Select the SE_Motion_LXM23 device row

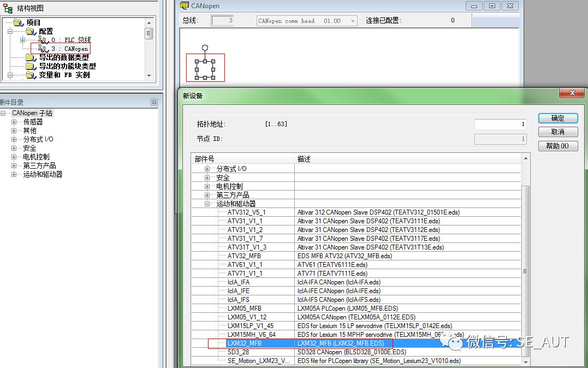[356, 361]
